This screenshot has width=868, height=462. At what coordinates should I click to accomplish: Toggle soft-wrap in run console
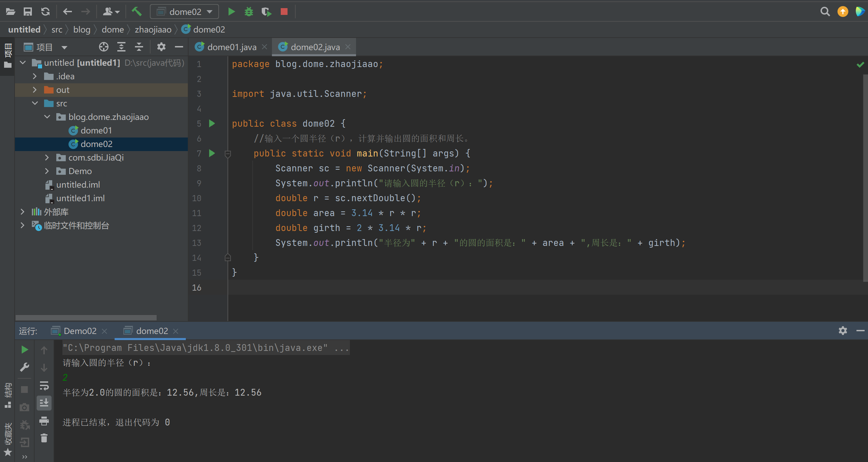click(44, 385)
